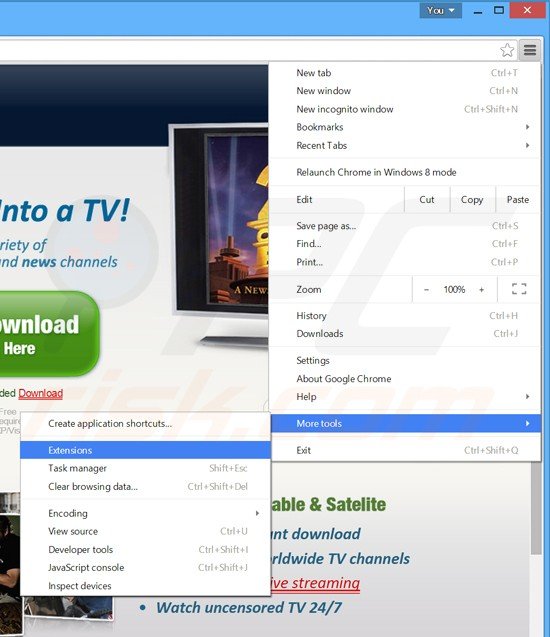Toggle fullscreen mode icon in Zoom row
The height and width of the screenshot is (637, 550).
click(x=519, y=289)
